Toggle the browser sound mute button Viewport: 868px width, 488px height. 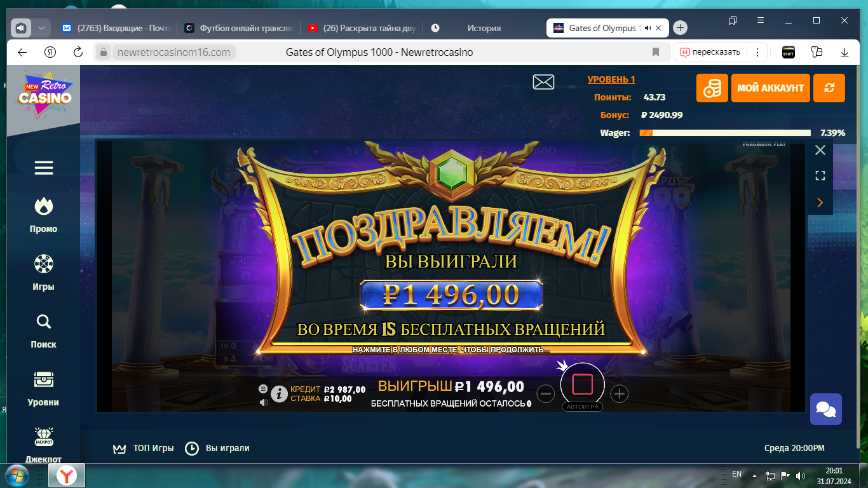coord(21,28)
